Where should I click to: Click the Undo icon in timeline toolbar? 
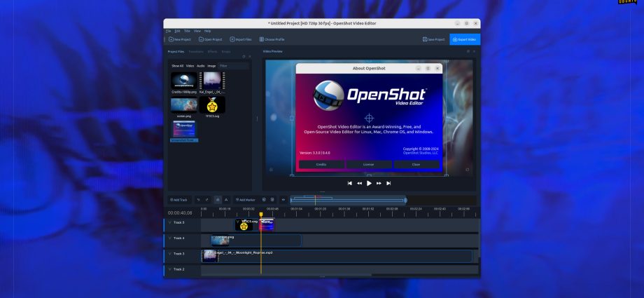click(198, 200)
